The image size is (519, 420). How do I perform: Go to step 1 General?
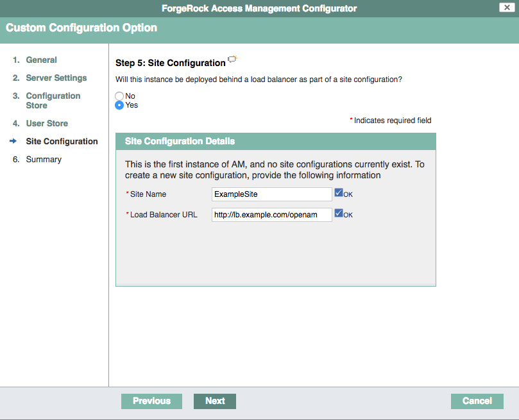(41, 60)
